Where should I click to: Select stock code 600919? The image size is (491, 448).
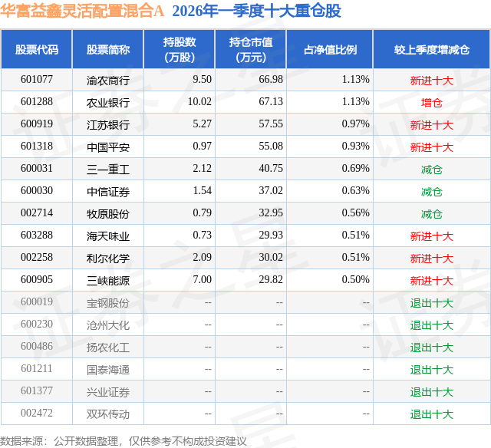coord(37,124)
